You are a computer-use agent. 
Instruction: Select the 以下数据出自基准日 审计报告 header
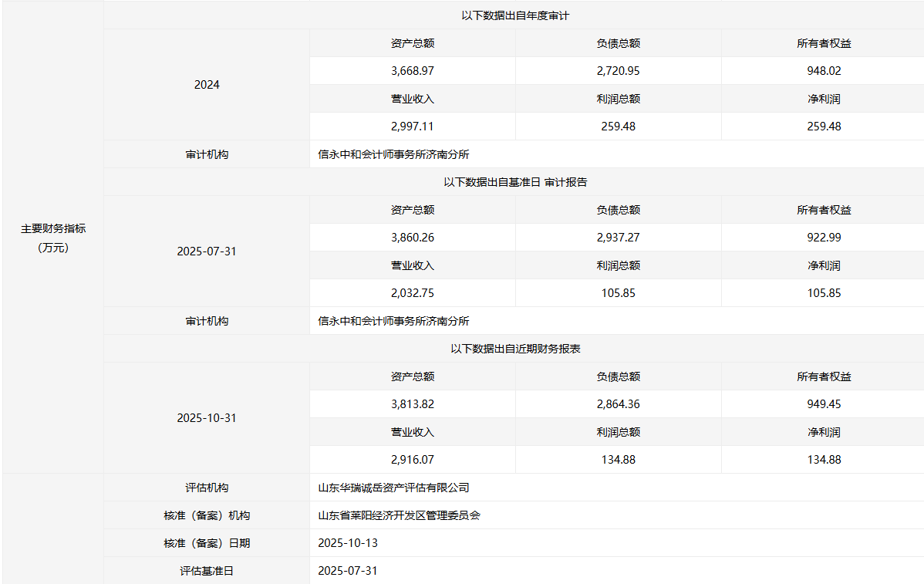tap(515, 182)
